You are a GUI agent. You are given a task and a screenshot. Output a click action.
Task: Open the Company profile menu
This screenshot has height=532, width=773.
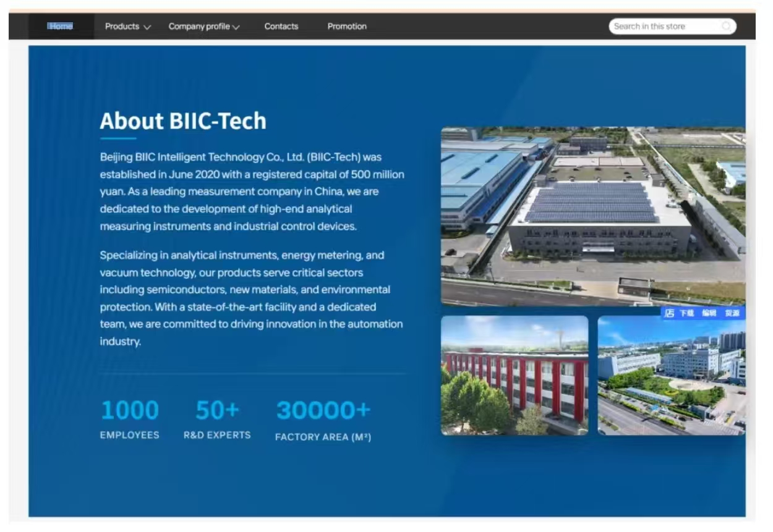199,27
